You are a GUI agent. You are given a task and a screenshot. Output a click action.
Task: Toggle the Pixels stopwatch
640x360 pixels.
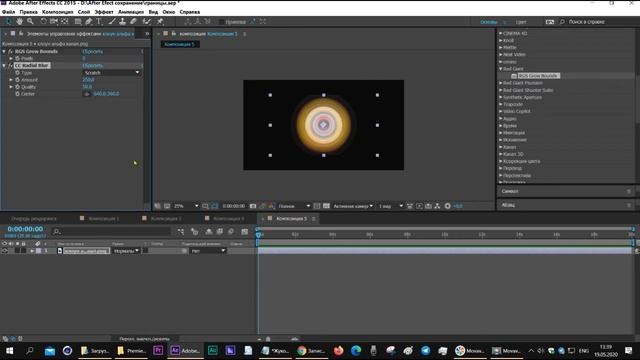18,58
